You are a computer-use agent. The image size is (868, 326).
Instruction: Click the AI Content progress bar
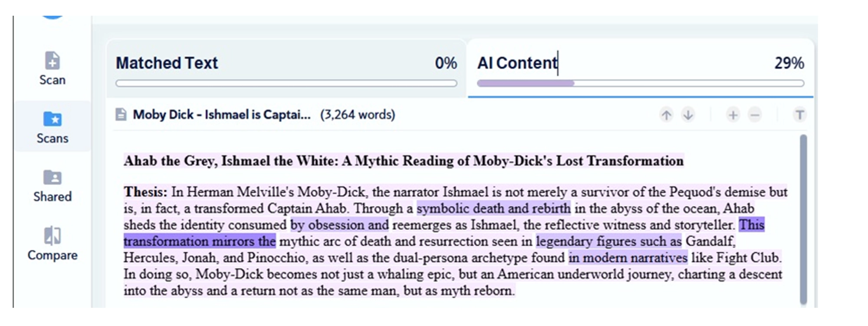640,83
